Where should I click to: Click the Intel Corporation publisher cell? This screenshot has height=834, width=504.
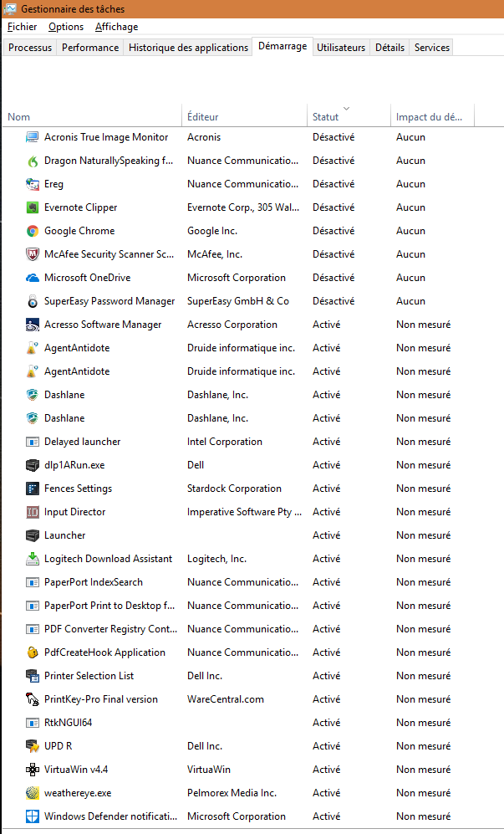(x=224, y=442)
